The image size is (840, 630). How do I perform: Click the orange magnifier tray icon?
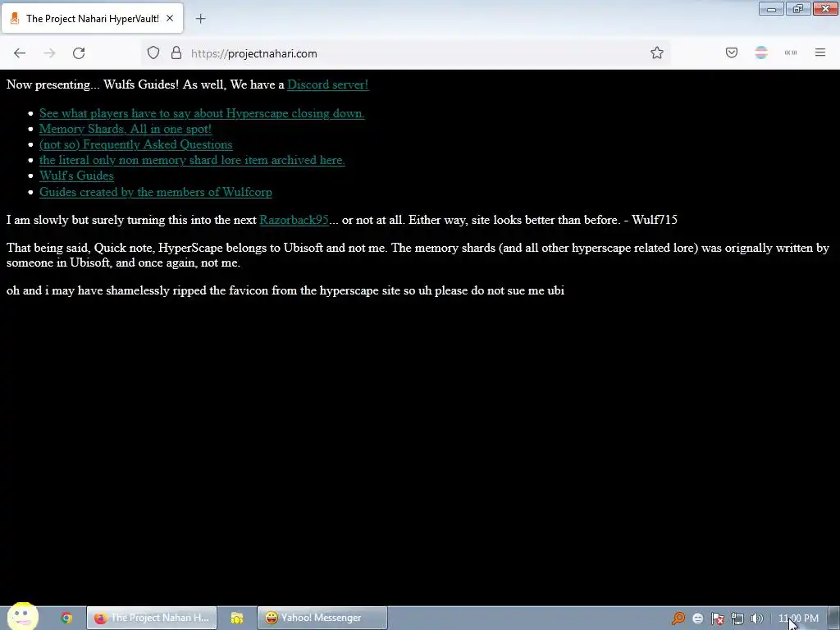678,619
